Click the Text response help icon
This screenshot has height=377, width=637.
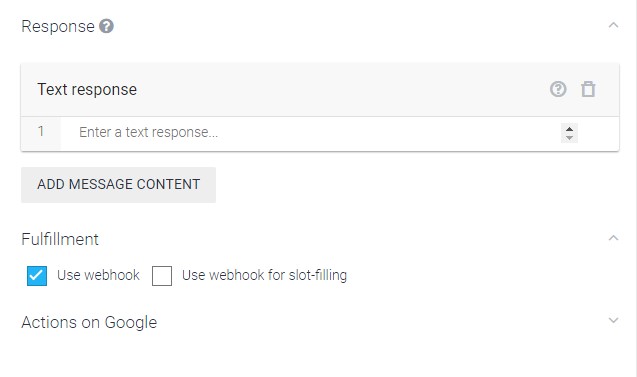tap(558, 89)
